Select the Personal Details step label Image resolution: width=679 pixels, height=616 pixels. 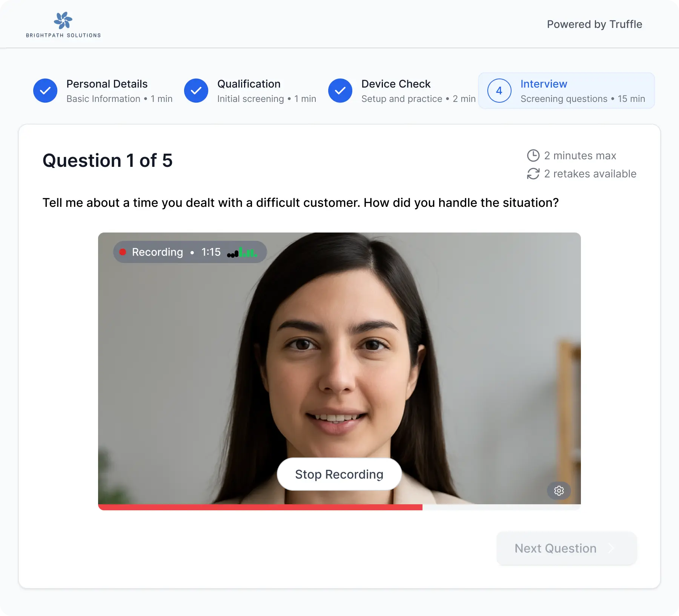coord(107,84)
